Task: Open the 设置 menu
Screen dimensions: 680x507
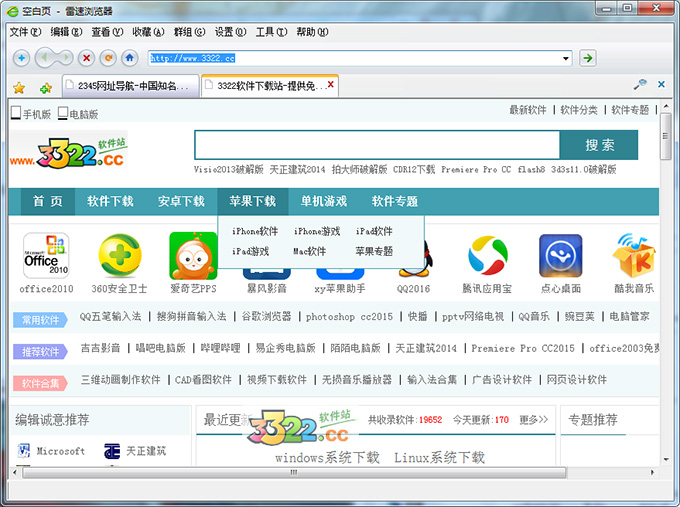Action: point(231,32)
